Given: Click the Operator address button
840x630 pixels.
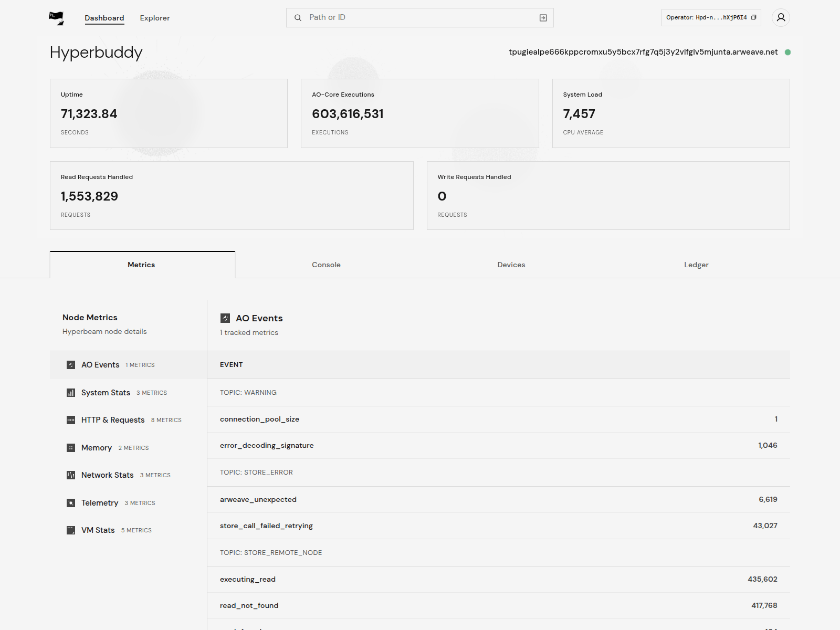Looking at the screenshot, I should (x=711, y=17).
